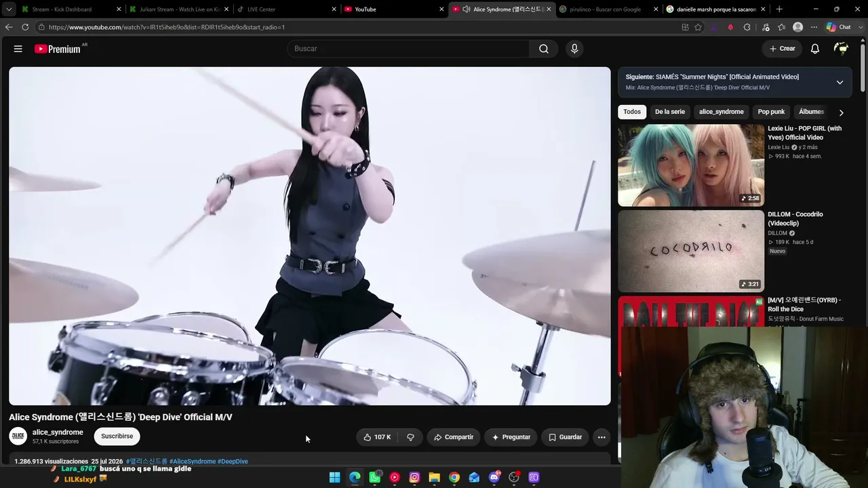The width and height of the screenshot is (868, 488).
Task: Open Outlook from the taskbar
Action: (474, 478)
